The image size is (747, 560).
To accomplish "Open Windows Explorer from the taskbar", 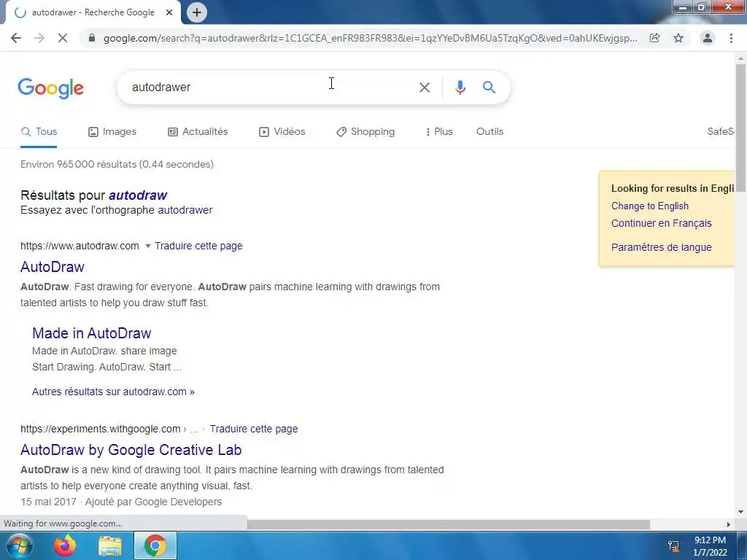I will 110,545.
